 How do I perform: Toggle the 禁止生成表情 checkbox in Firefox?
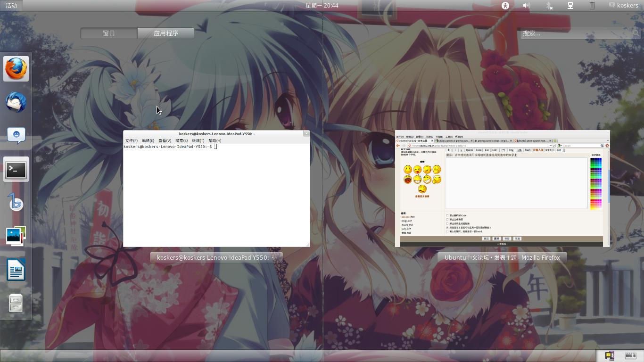point(447,219)
